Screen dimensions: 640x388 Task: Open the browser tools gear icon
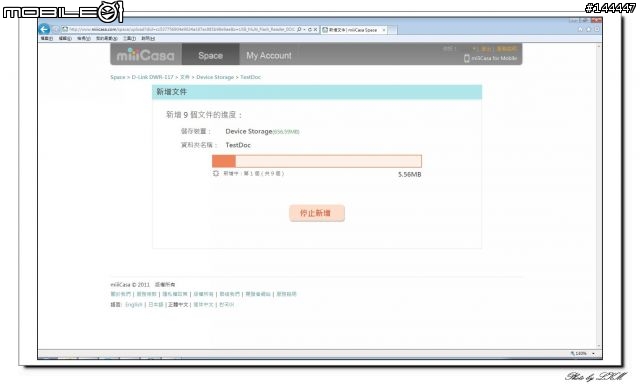597,29
